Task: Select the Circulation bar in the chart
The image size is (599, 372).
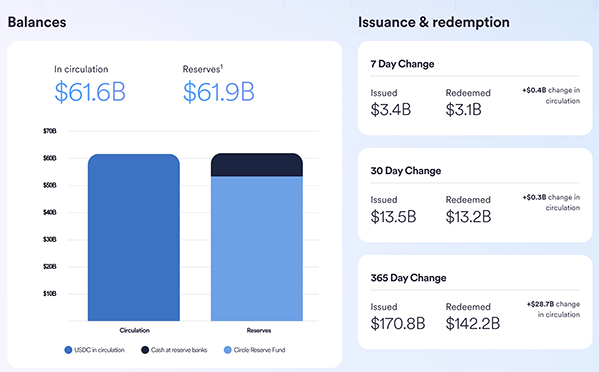Action: [134, 238]
